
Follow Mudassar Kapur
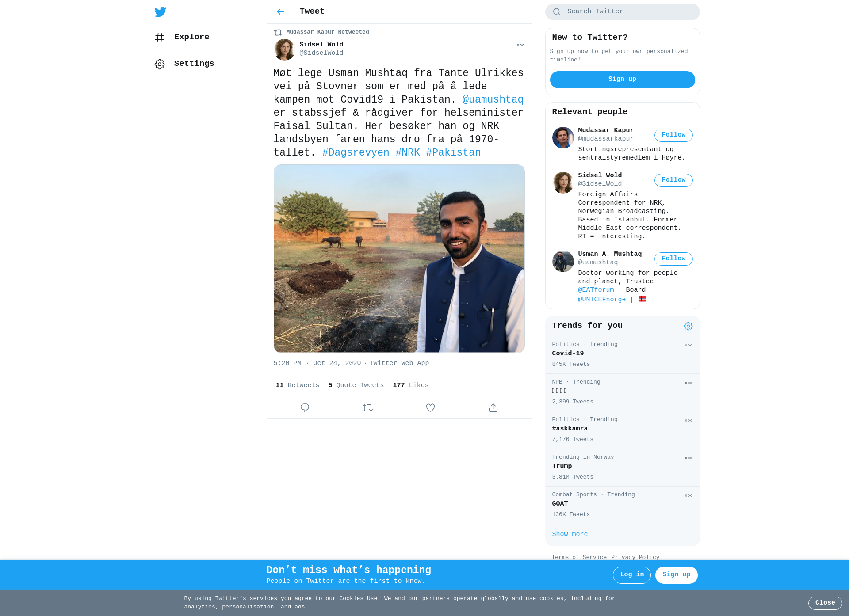tap(673, 135)
